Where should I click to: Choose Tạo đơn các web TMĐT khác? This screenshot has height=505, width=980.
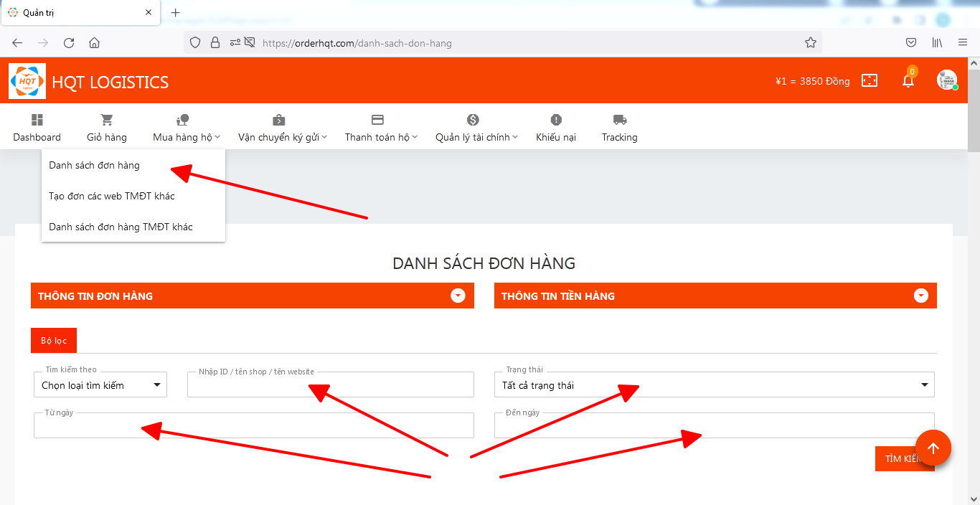[x=112, y=196]
